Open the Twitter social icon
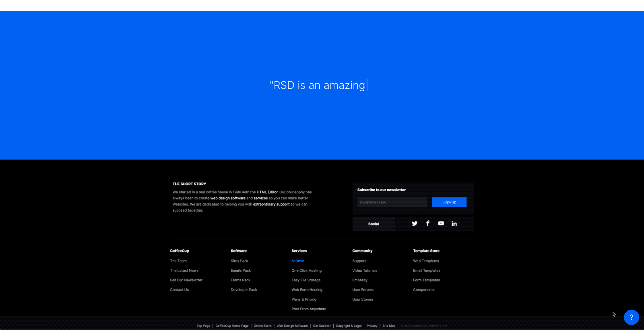644x330 pixels. [415, 223]
